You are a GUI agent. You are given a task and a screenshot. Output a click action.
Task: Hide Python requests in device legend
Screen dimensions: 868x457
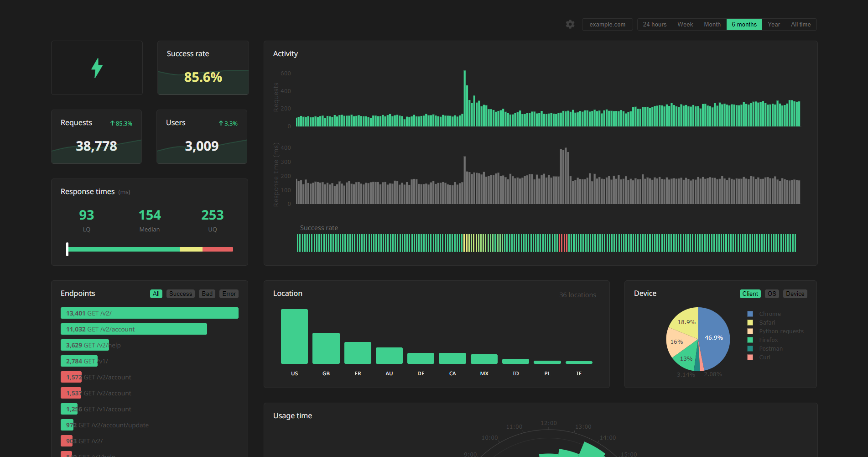[x=781, y=331]
